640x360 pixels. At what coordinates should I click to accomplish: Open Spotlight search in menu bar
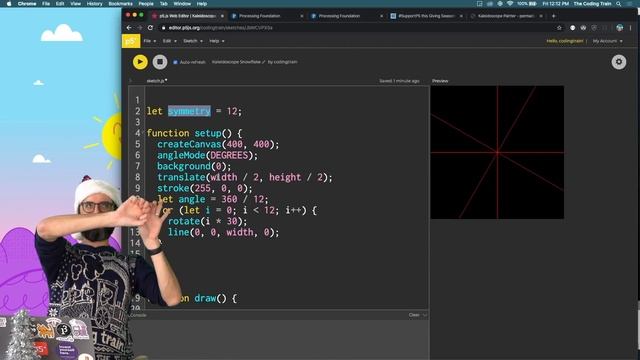[619, 4]
